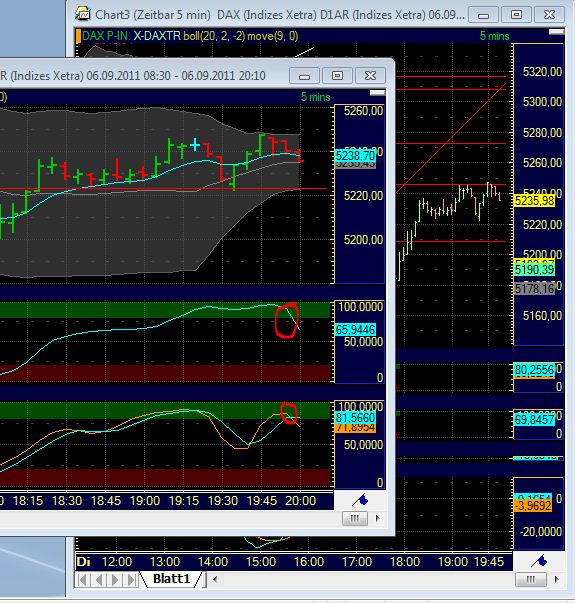The height and width of the screenshot is (603, 575).
Task: Click front window scrollbar right arrow
Action: [x=378, y=518]
